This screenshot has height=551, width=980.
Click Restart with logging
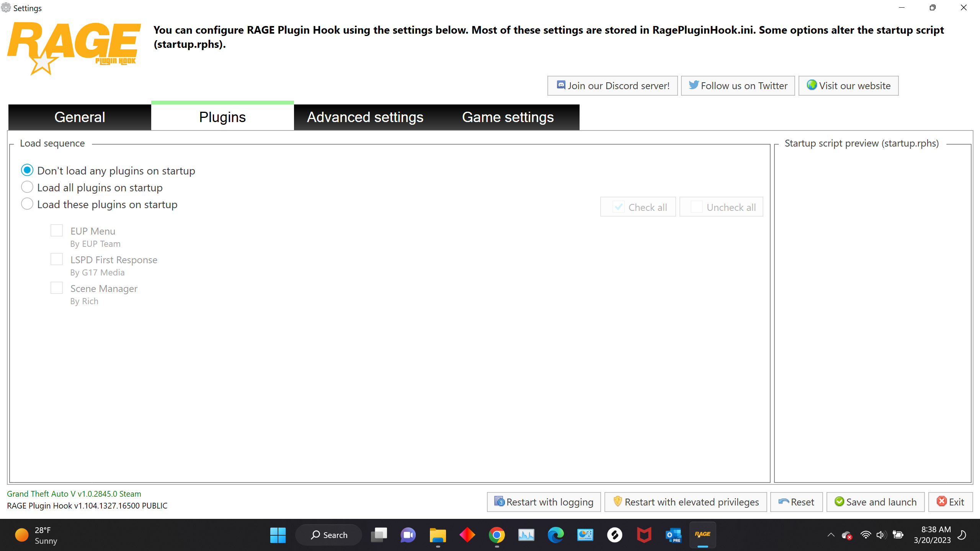coord(544,502)
